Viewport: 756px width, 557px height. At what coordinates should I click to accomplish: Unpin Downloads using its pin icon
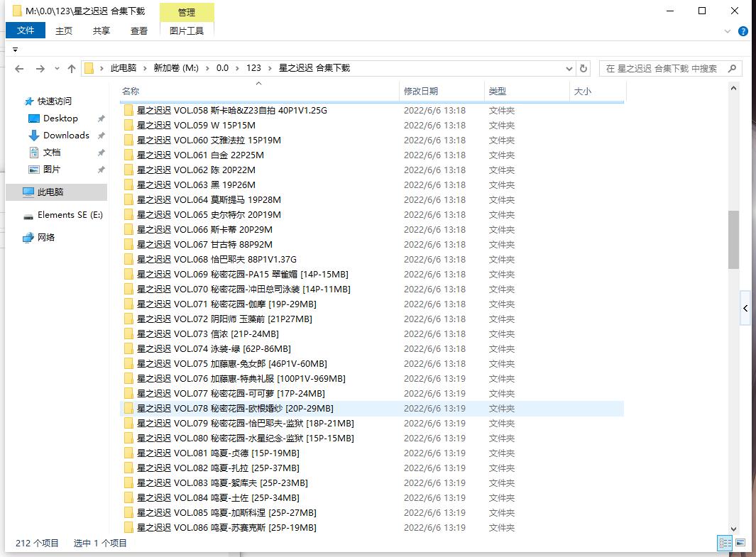pos(102,136)
